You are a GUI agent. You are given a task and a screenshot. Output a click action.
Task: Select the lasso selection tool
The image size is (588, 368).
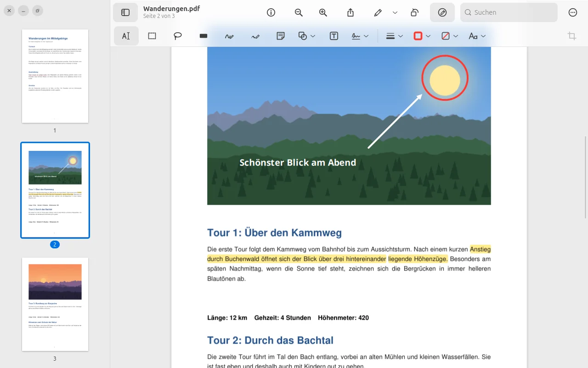pyautogui.click(x=178, y=36)
